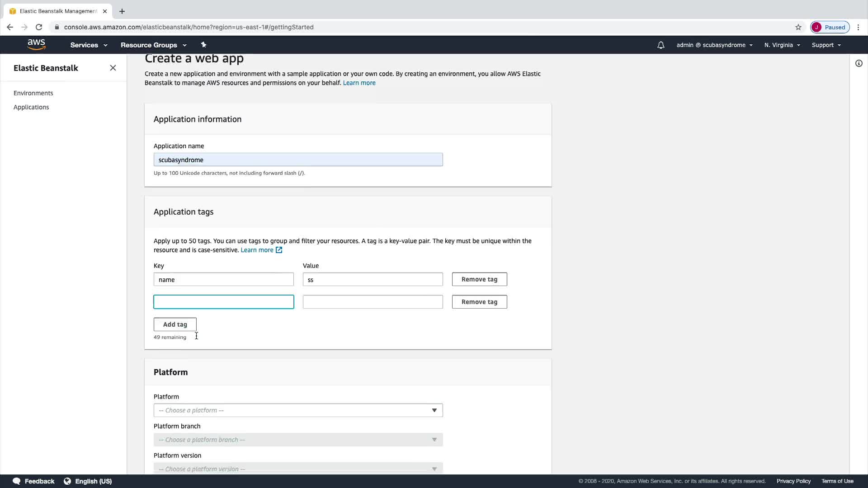Click the AWS logo home icon
This screenshot has width=868, height=488.
click(x=36, y=44)
